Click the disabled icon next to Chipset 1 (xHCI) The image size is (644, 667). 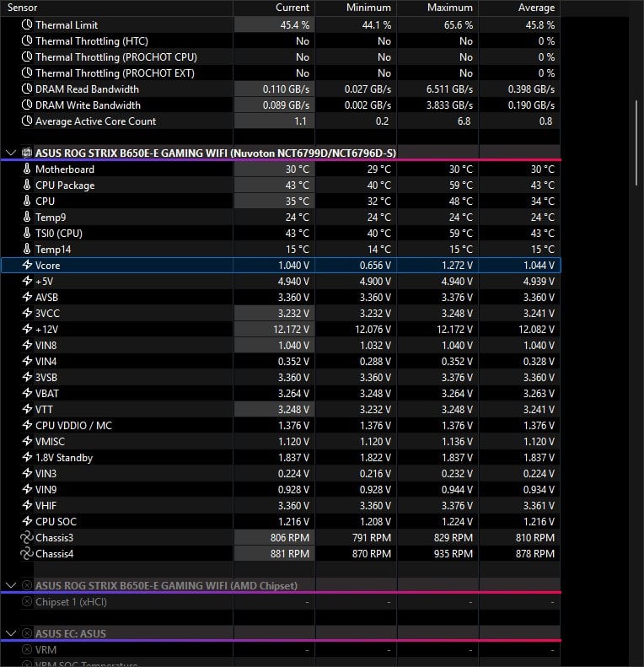point(26,602)
